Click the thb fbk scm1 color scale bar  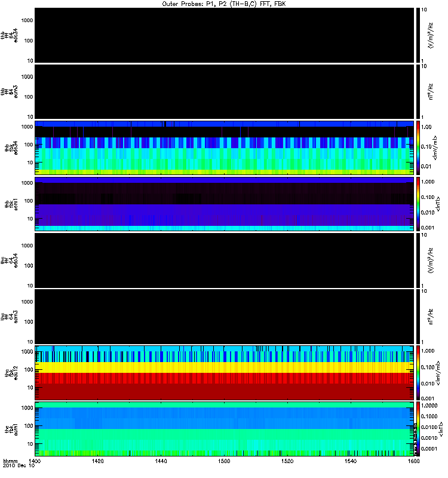[x=418, y=204]
